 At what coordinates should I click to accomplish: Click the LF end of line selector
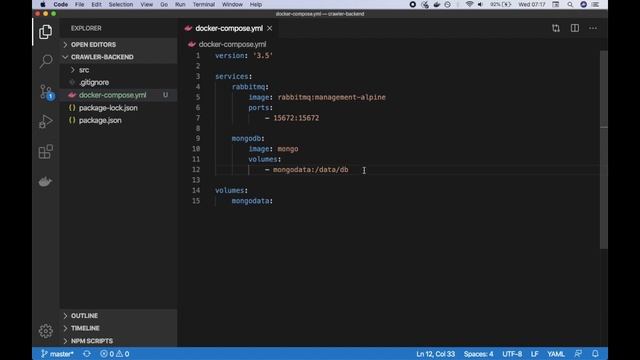coord(534,354)
